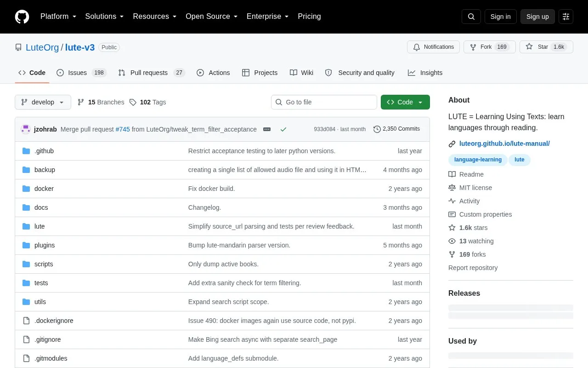The height and width of the screenshot is (368, 588).
Task: Expand the Enterprise menu
Action: pos(268,17)
